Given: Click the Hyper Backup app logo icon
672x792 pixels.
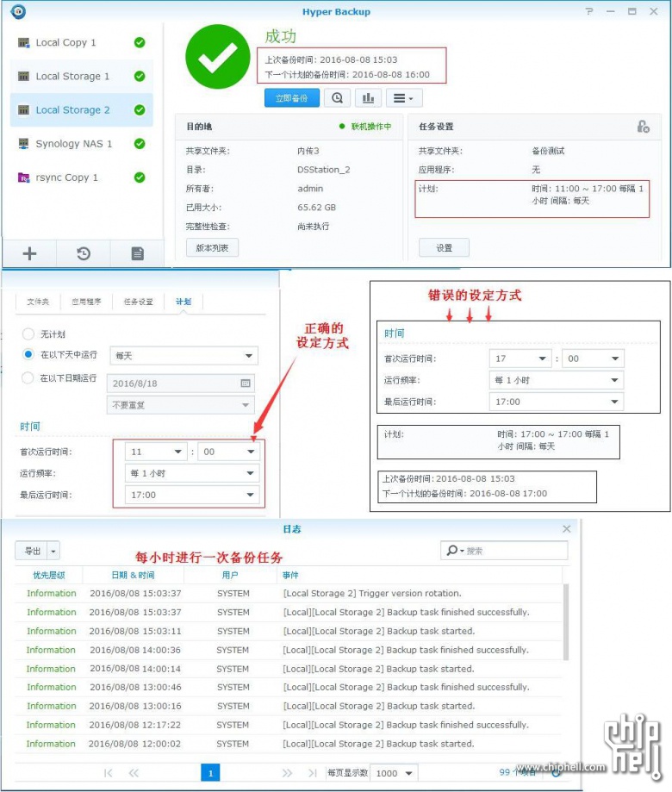Looking at the screenshot, I should pyautogui.click(x=18, y=11).
